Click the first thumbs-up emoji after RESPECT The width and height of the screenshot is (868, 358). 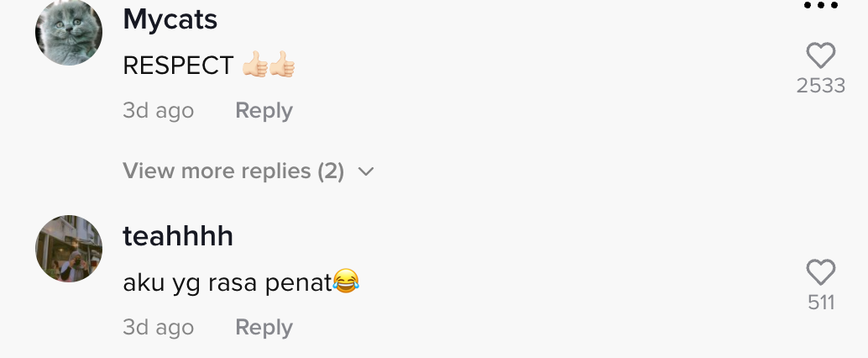(x=254, y=65)
